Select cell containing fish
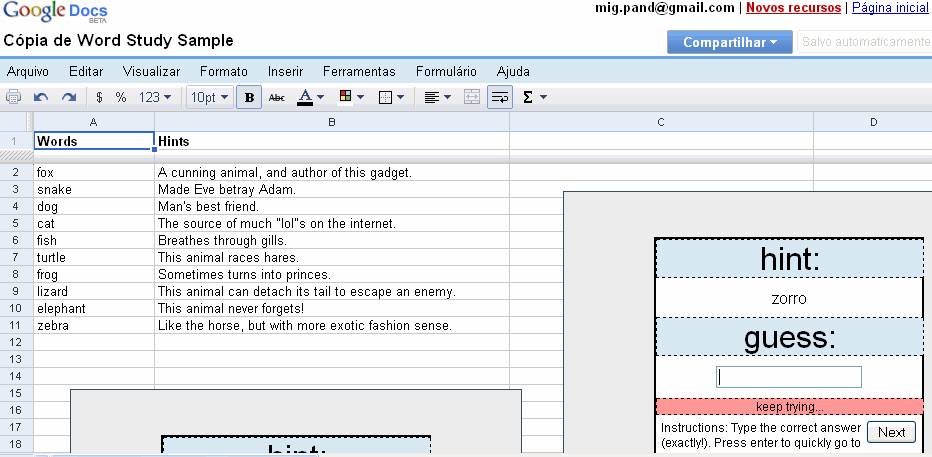This screenshot has width=932, height=457. click(94, 241)
